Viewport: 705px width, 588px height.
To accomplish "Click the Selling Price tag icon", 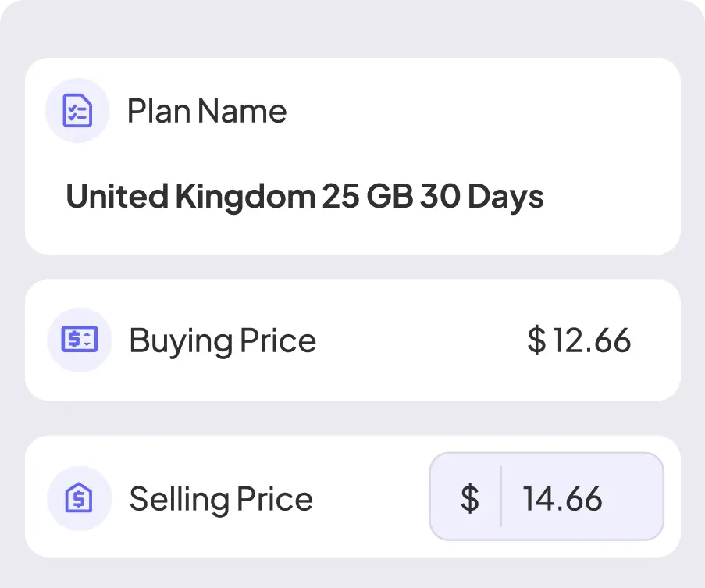I will tap(79, 498).
